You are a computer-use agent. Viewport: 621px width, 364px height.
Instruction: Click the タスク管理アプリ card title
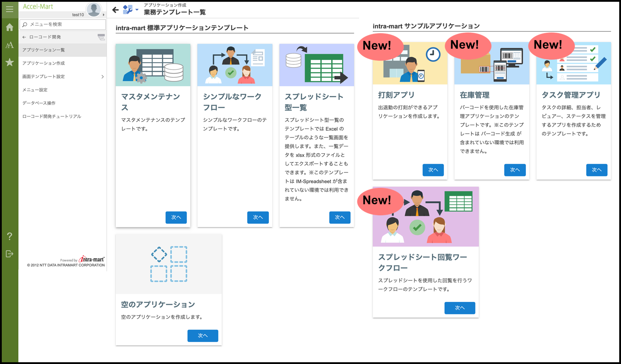point(571,95)
